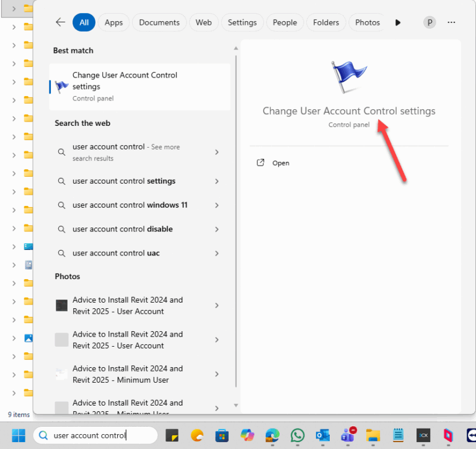The width and height of the screenshot is (476, 449).
Task: Open Revit Minimum User photo with white thumbnail
Action: (x=138, y=374)
